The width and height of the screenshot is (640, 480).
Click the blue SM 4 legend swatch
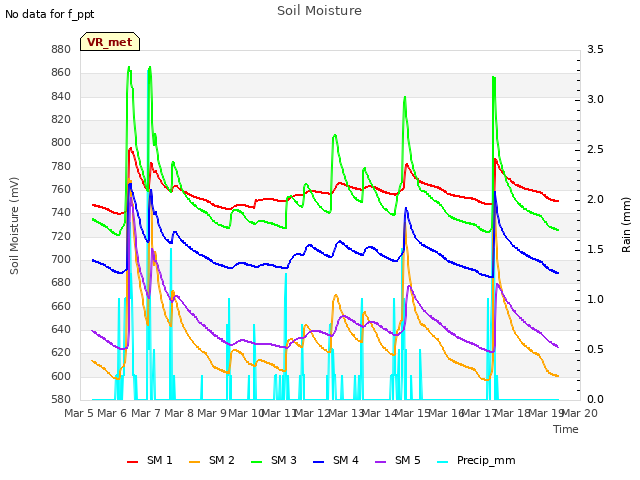[319, 462]
